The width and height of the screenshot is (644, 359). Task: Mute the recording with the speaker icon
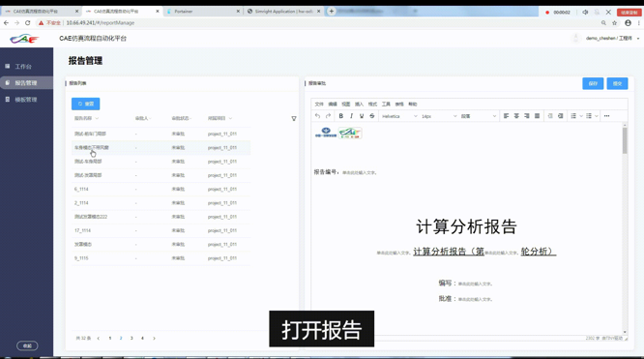point(585,12)
